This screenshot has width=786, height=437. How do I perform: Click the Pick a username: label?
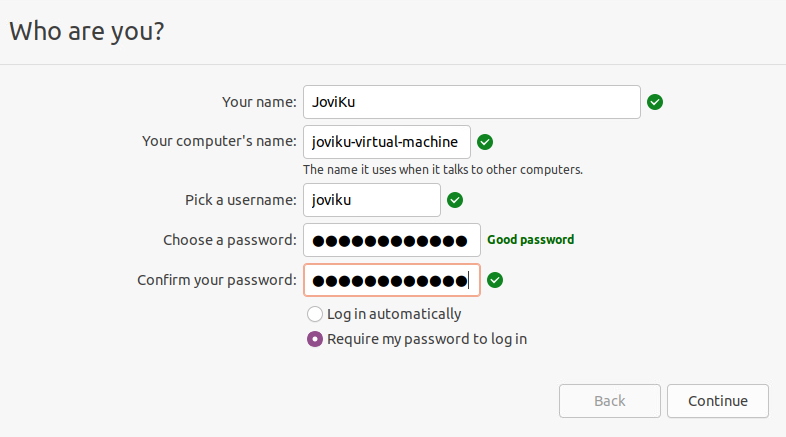click(241, 200)
